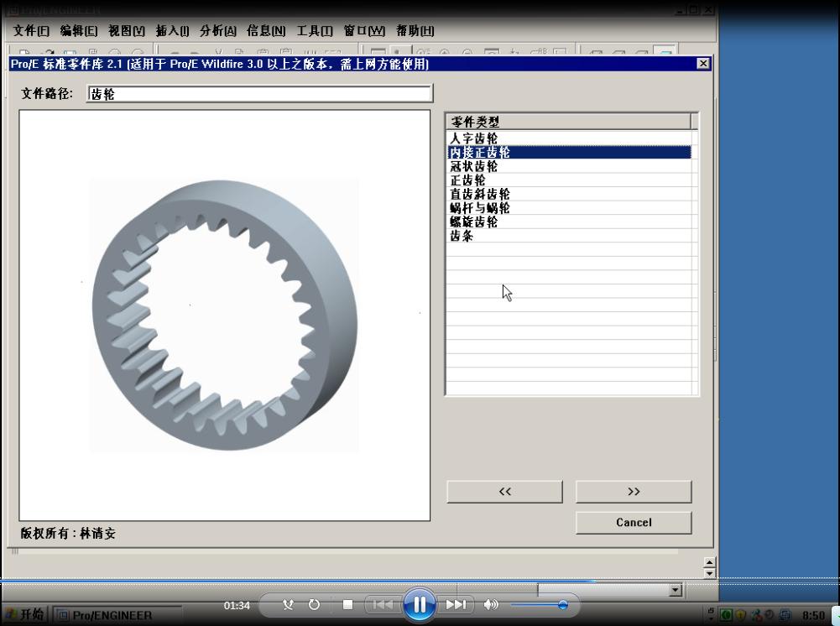Skip to the next track
This screenshot has height=626, width=840.
click(456, 604)
